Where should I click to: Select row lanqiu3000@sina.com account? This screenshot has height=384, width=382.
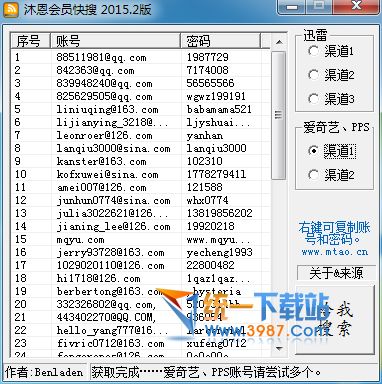113,148
